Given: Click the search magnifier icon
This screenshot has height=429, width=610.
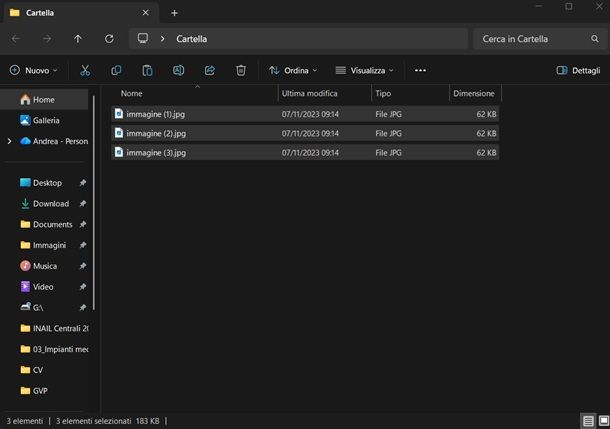Looking at the screenshot, I should [595, 39].
